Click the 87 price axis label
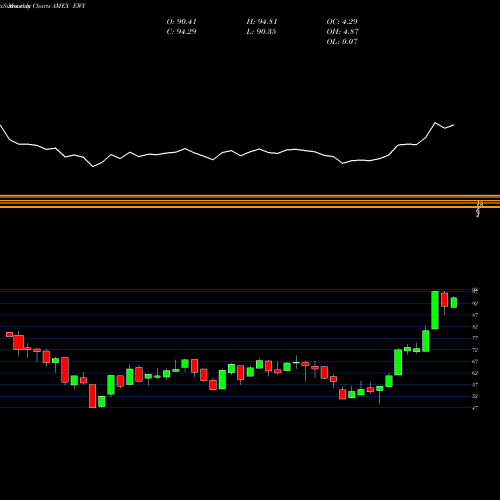This screenshot has width=500, height=500. click(x=475, y=315)
